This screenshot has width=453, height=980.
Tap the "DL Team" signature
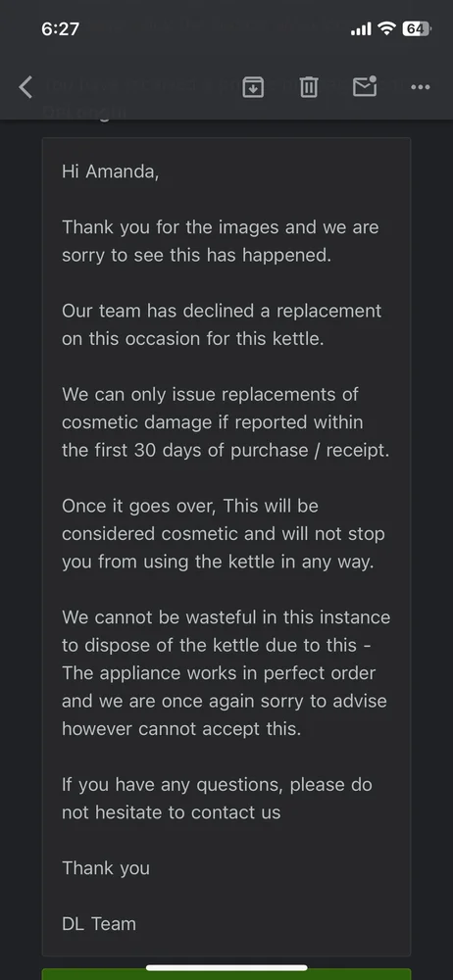[x=99, y=924]
